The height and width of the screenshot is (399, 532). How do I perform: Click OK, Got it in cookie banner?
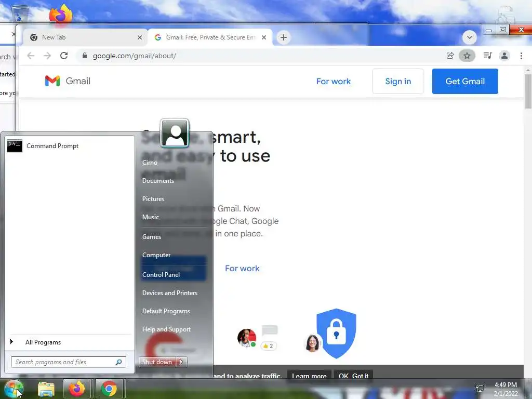coord(353,375)
